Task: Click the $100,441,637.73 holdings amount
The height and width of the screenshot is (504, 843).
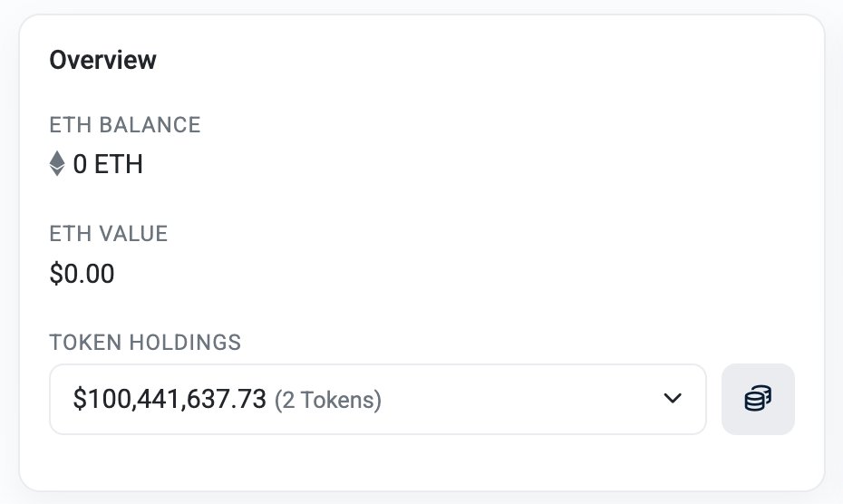Action: pos(170,399)
